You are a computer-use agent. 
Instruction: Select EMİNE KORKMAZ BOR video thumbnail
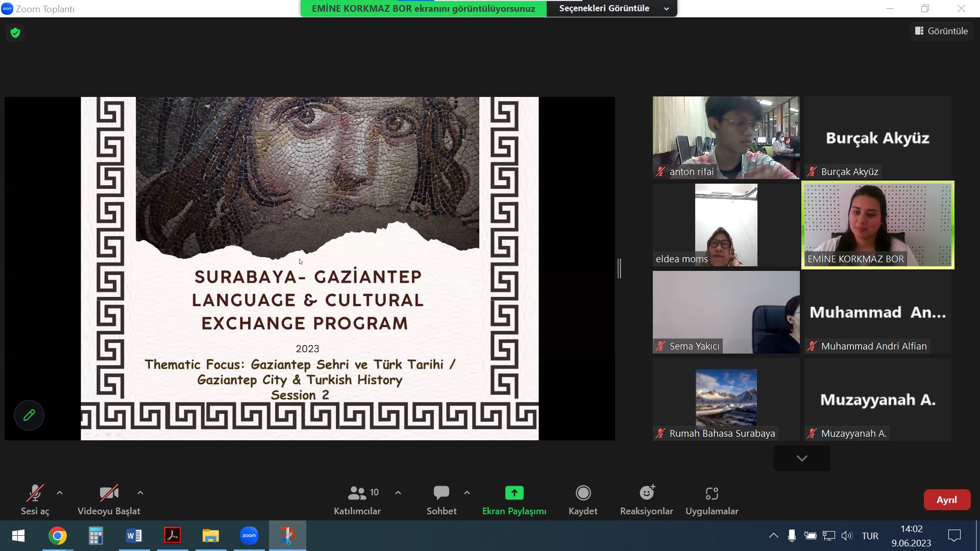(x=877, y=225)
